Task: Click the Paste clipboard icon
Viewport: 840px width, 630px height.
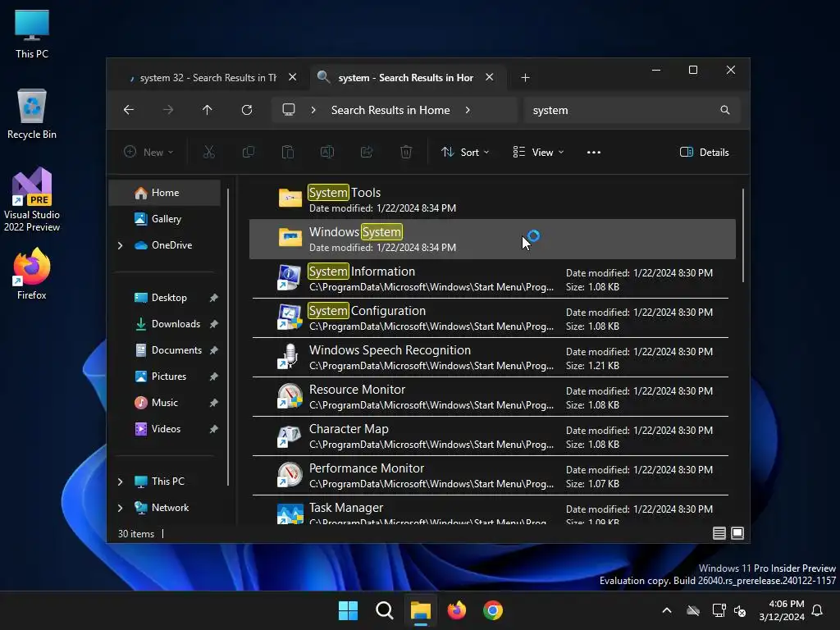Action: (288, 152)
